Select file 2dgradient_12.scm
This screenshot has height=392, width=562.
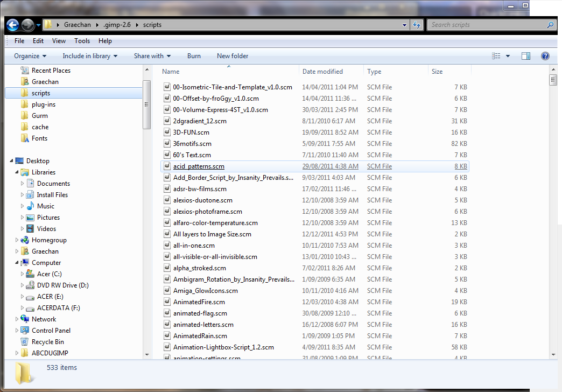tap(200, 121)
